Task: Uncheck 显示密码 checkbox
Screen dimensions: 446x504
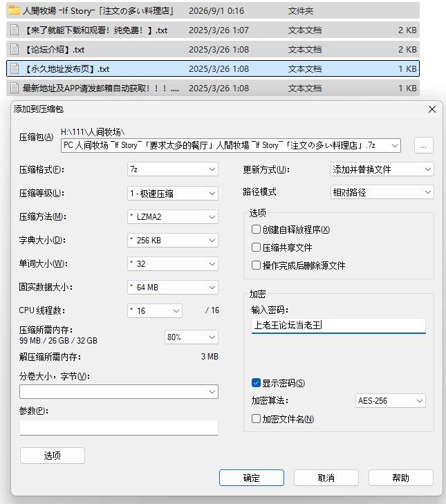Action: coord(256,383)
